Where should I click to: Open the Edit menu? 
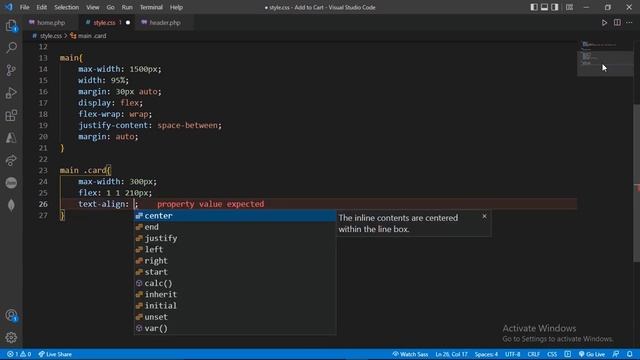[x=42, y=7]
